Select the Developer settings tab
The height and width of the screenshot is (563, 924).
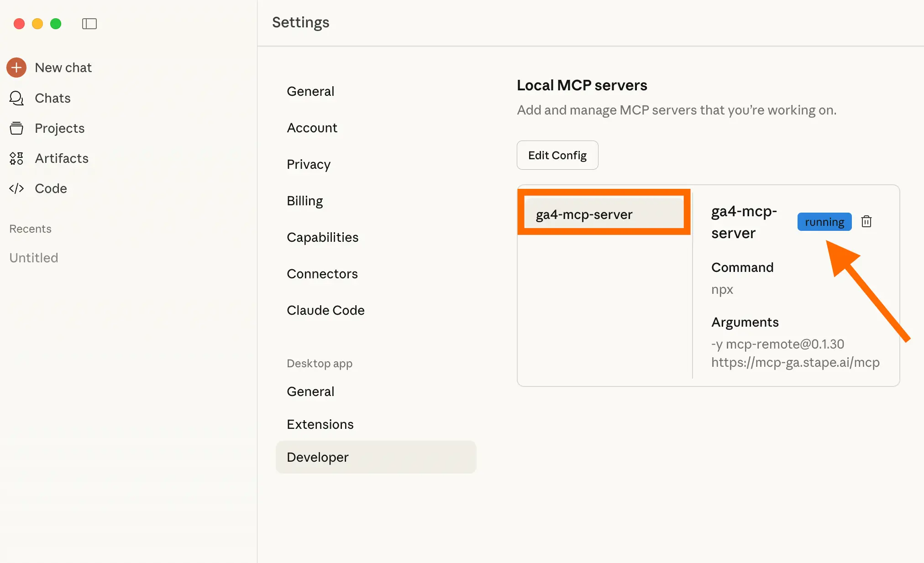click(x=318, y=457)
